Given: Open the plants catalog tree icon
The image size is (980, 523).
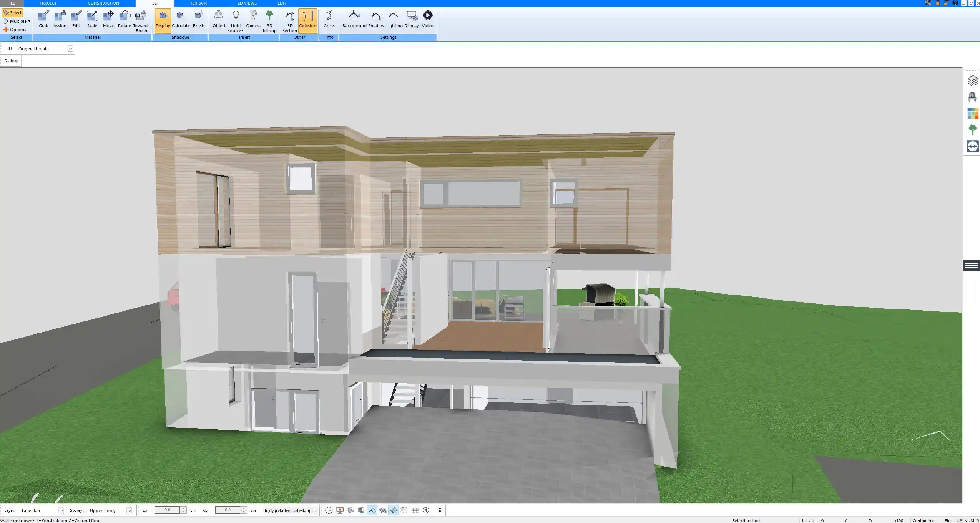Looking at the screenshot, I should pos(973,130).
